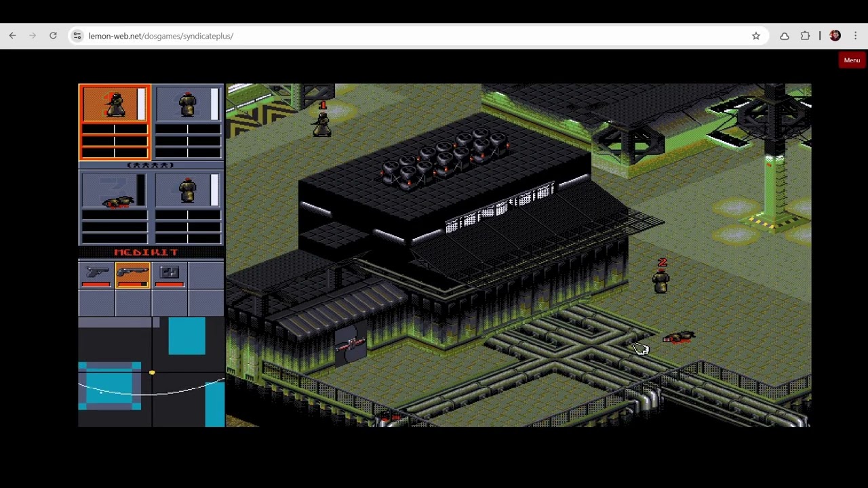Click the yellow dot on the scanner
The image size is (868, 488).
[x=152, y=373]
